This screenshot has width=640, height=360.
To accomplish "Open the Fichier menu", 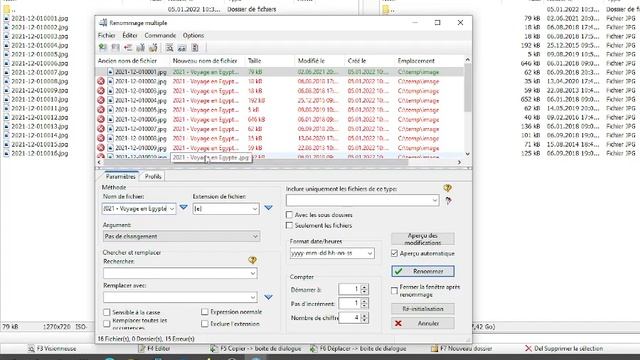I will pos(107,36).
